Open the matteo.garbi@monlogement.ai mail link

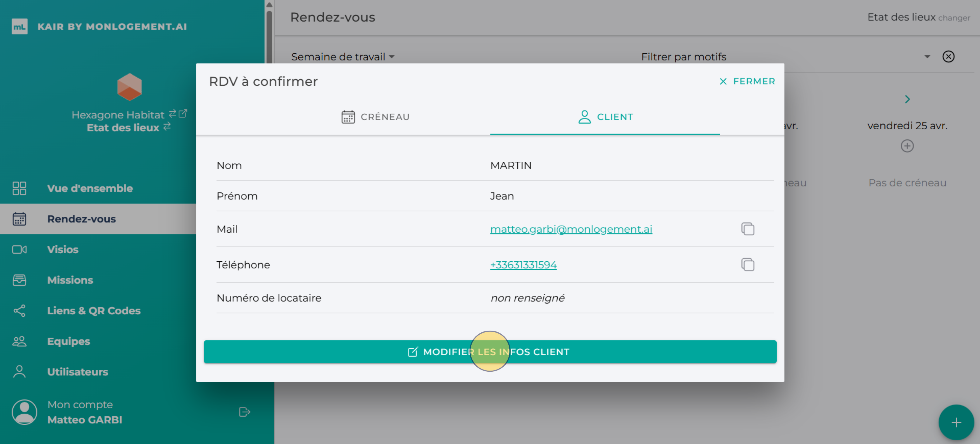click(571, 229)
